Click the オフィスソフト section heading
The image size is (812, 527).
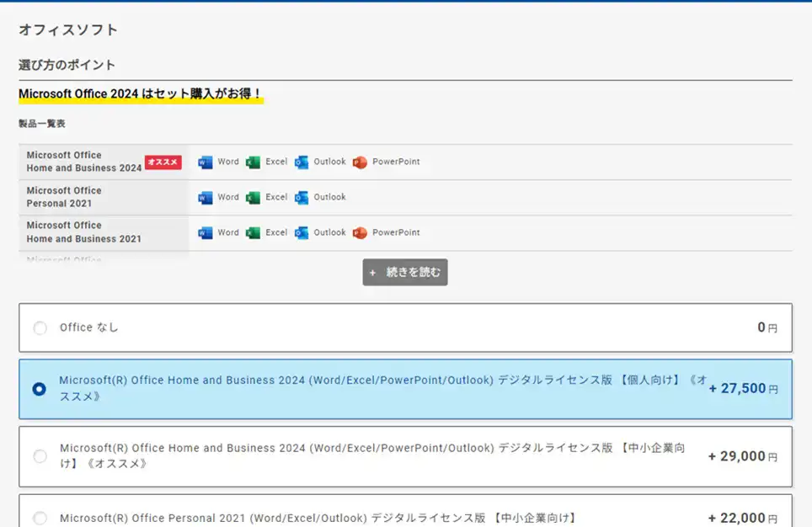(68, 30)
